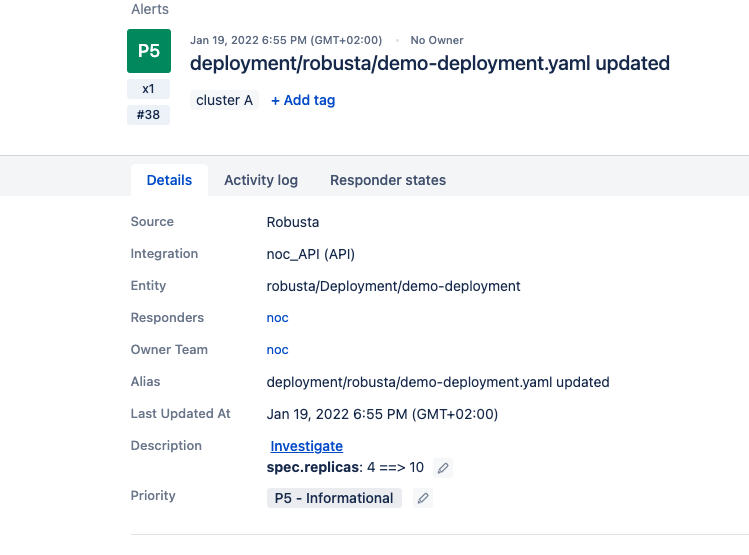Click the Alias value text

click(x=438, y=382)
